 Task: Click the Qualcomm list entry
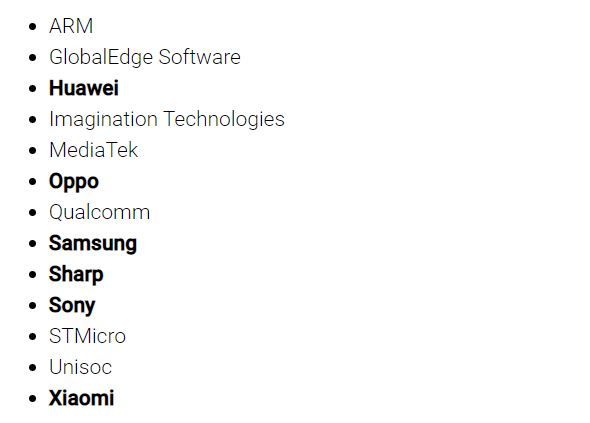[100, 213]
